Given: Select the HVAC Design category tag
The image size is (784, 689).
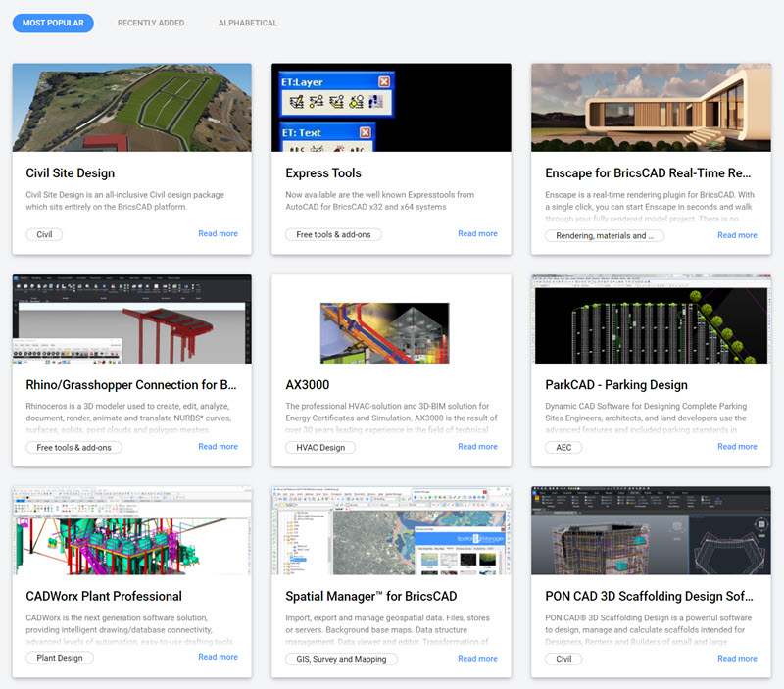Looking at the screenshot, I should (x=320, y=447).
